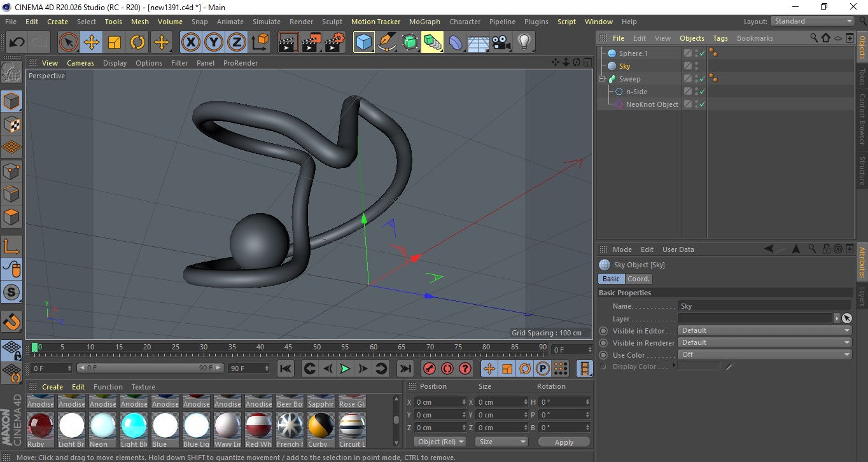The width and height of the screenshot is (868, 462).
Task: Toggle the Z axis lock
Action: point(237,43)
